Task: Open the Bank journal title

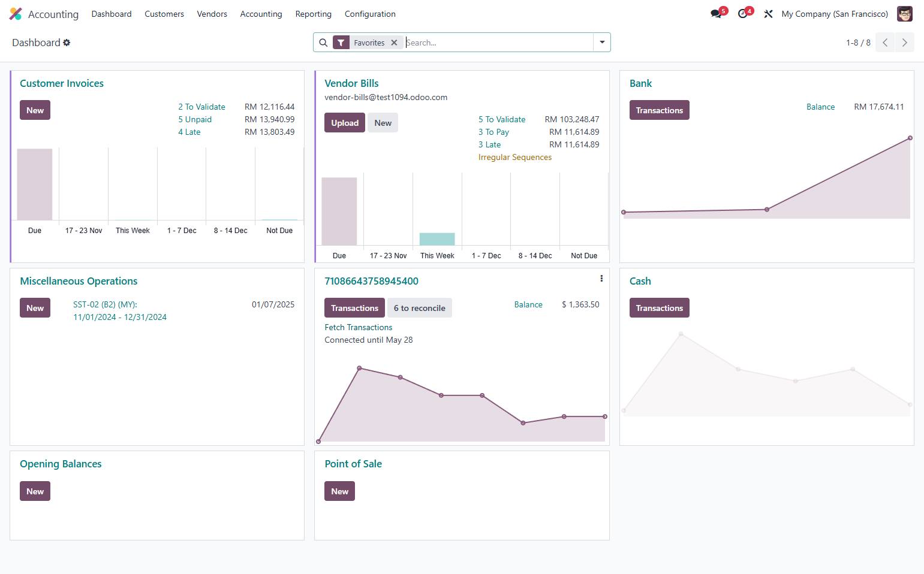Action: [x=640, y=83]
